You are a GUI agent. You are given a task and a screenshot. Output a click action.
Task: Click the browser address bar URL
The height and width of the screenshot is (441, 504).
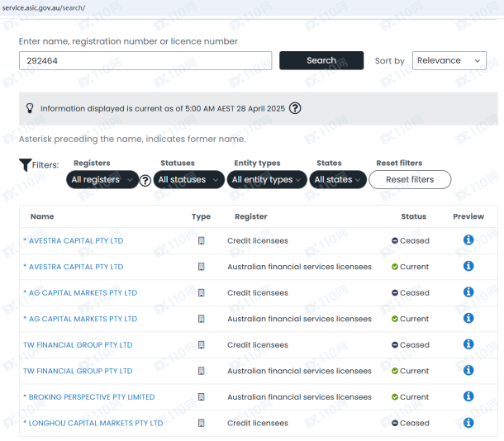[x=44, y=8]
